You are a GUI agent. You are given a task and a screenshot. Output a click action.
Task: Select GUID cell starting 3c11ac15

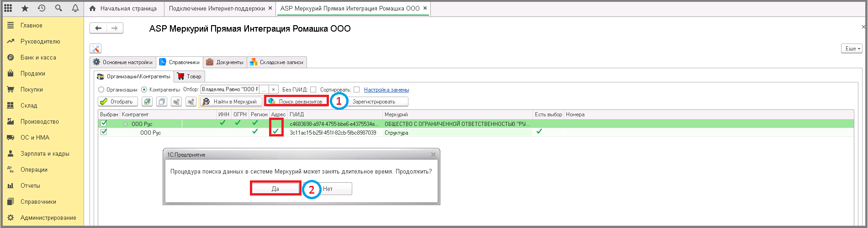pos(335,133)
